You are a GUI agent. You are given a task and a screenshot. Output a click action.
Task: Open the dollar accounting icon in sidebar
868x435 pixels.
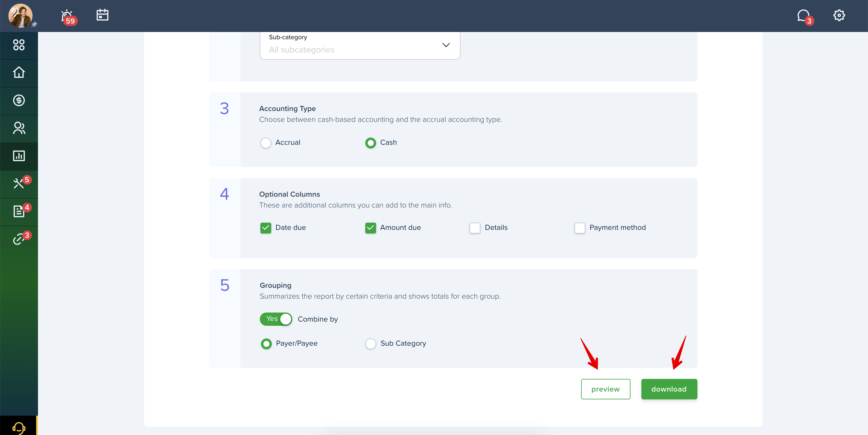[x=19, y=100]
